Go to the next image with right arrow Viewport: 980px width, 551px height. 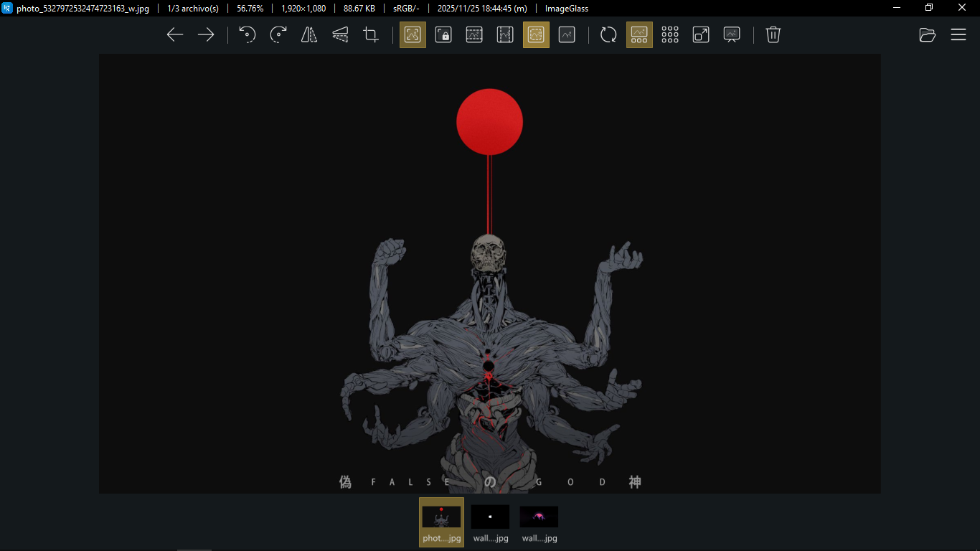coord(206,34)
